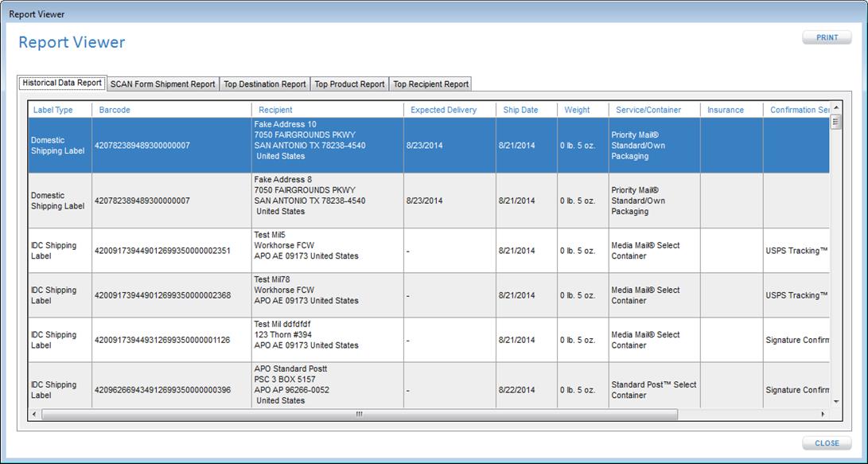The height and width of the screenshot is (464, 868).
Task: Click barcode in Fake Address 10 row
Action: (142, 146)
